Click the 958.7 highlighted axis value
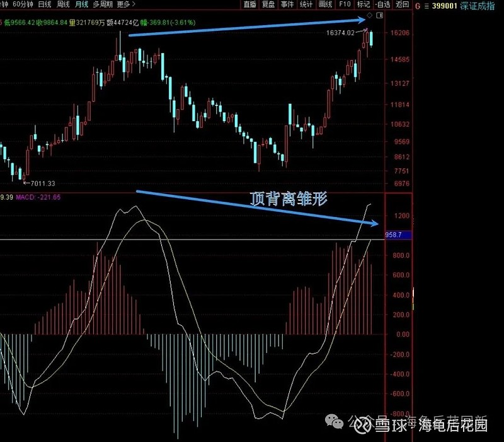Screen dimensions: 504x442 click(x=393, y=235)
